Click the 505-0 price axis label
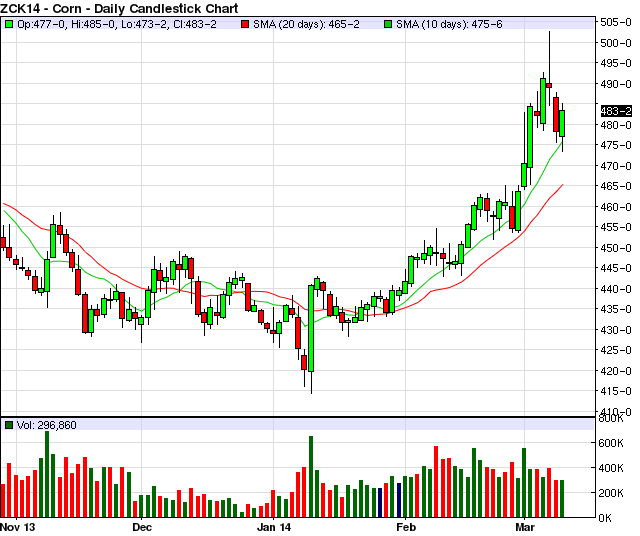 (x=616, y=22)
